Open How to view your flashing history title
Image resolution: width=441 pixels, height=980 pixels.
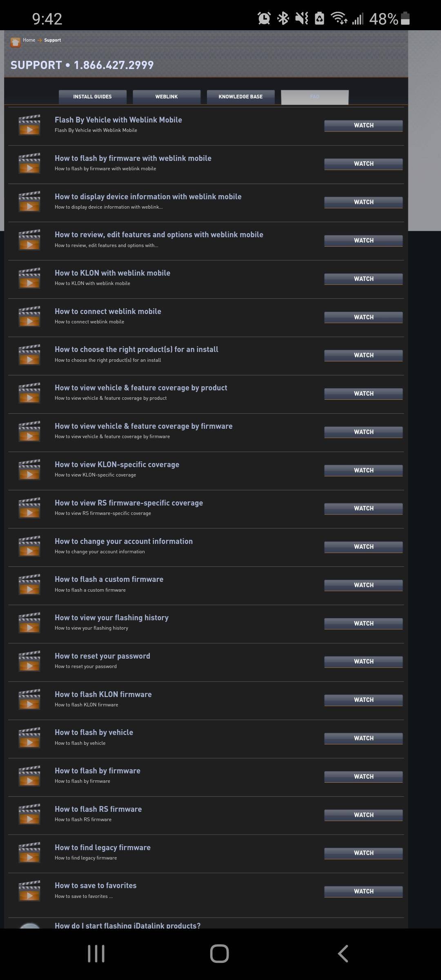(x=111, y=618)
